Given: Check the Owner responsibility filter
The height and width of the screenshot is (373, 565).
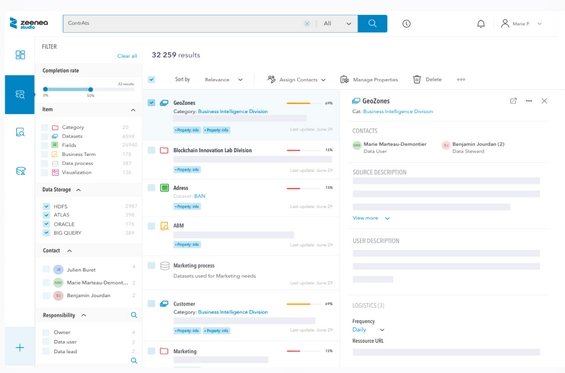Looking at the screenshot, I should (x=46, y=332).
